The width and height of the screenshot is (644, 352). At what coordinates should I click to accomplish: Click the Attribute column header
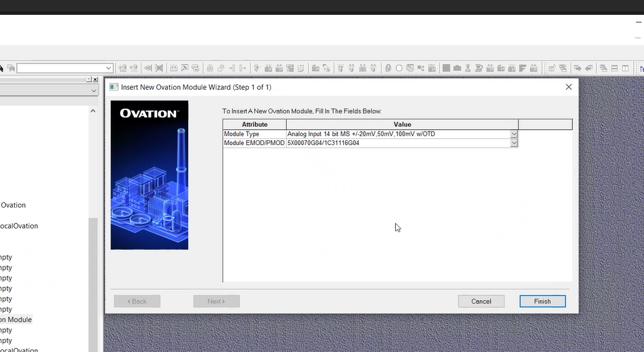(x=254, y=125)
